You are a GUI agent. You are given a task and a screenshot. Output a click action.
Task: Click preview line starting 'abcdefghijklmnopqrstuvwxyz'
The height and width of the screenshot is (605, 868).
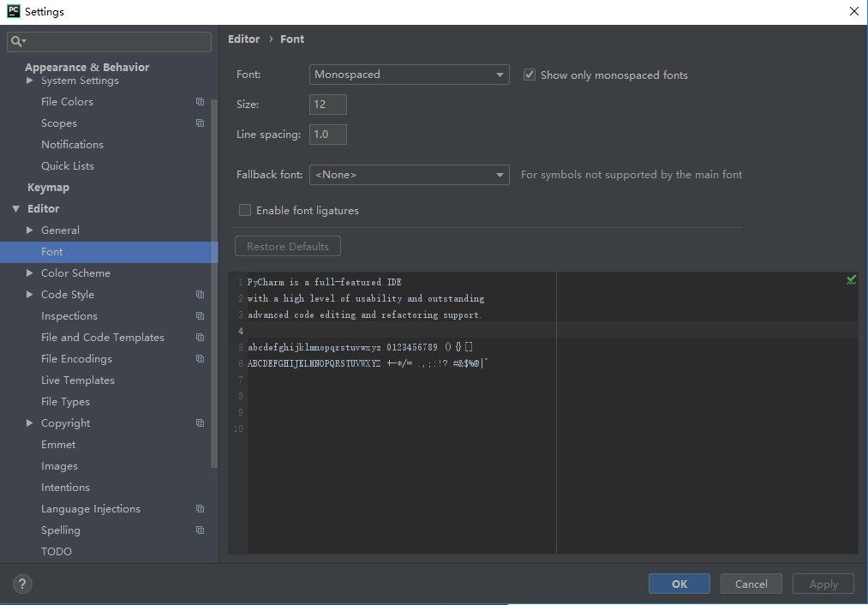(x=360, y=347)
